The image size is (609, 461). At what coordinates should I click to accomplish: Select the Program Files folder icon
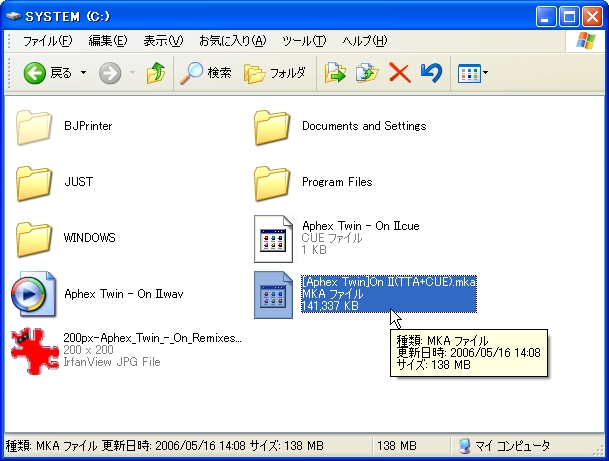pos(272,183)
